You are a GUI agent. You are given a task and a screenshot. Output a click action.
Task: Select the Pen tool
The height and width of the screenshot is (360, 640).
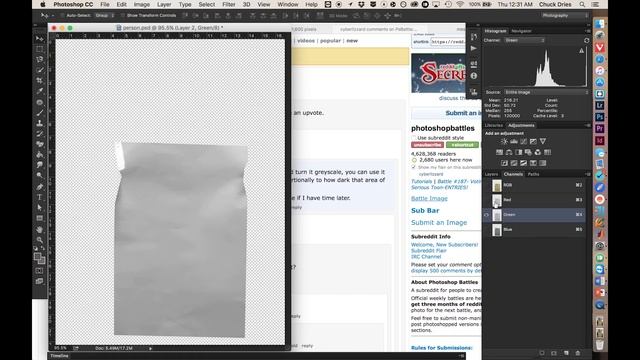tap(40, 187)
